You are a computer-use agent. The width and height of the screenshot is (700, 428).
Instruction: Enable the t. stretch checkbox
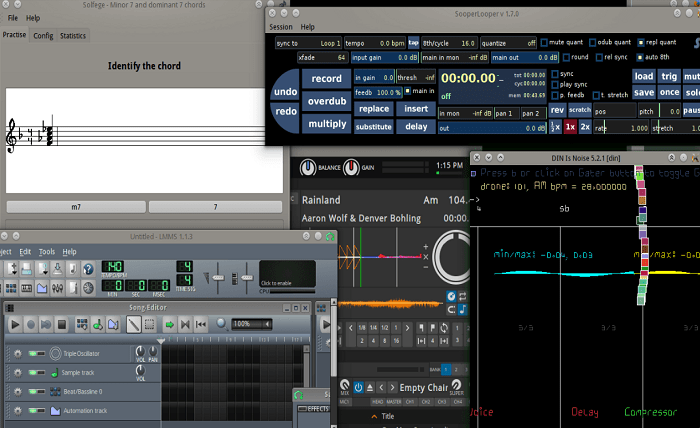point(596,95)
